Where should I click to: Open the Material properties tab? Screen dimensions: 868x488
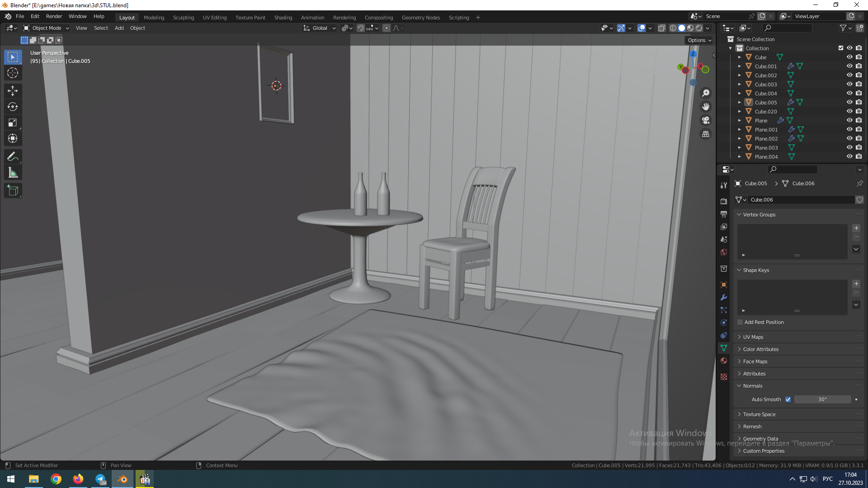point(724,361)
